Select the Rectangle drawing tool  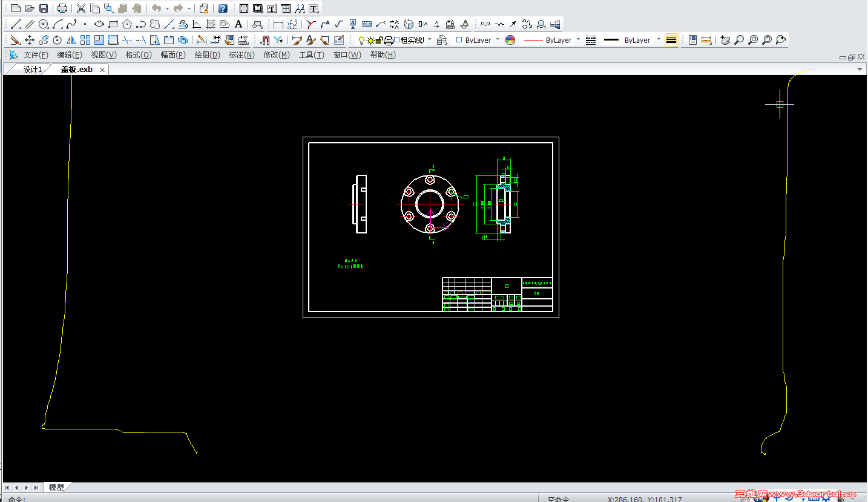click(x=113, y=24)
